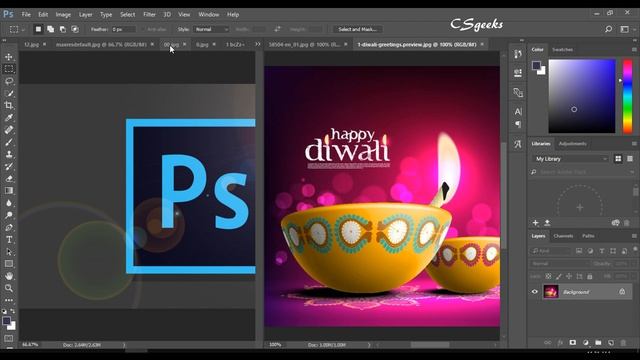Screen dimensions: 640x360
Task: Choose Add to selection mode
Action: [x=50, y=29]
